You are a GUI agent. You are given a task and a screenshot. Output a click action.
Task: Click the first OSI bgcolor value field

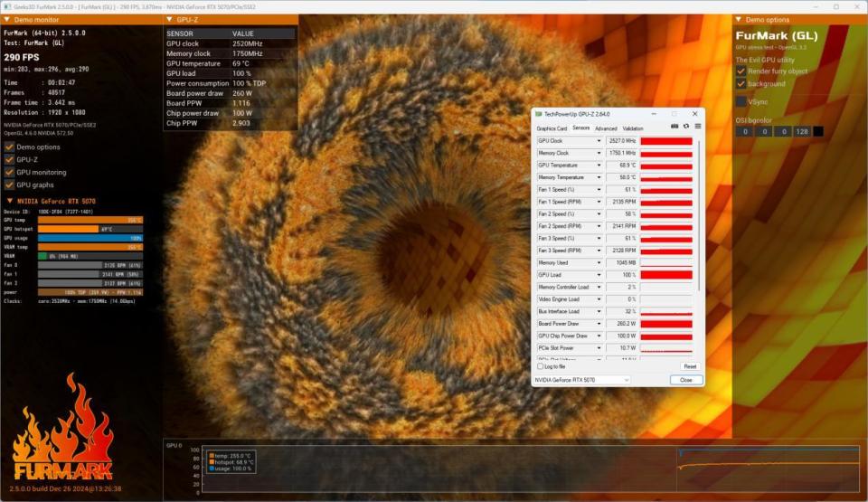(x=745, y=131)
